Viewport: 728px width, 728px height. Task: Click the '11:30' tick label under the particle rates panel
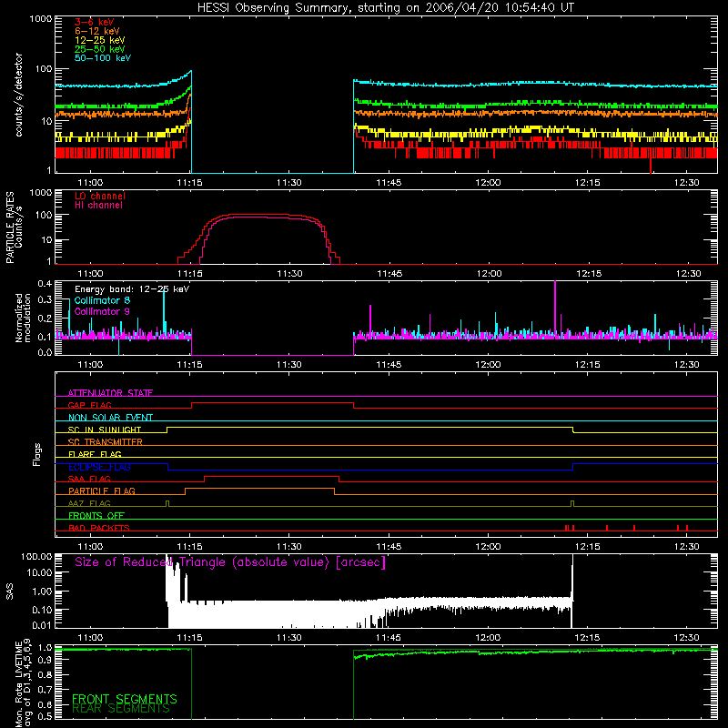point(289,274)
